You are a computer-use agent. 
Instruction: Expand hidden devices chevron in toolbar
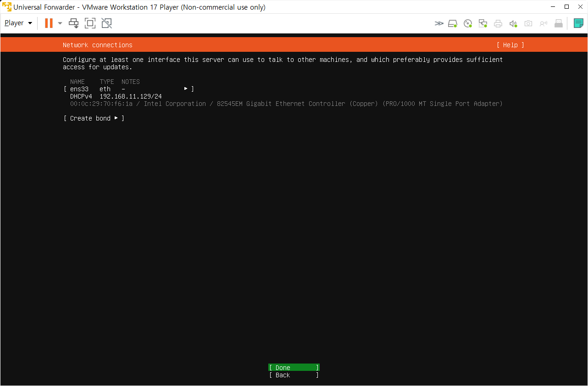tap(439, 23)
